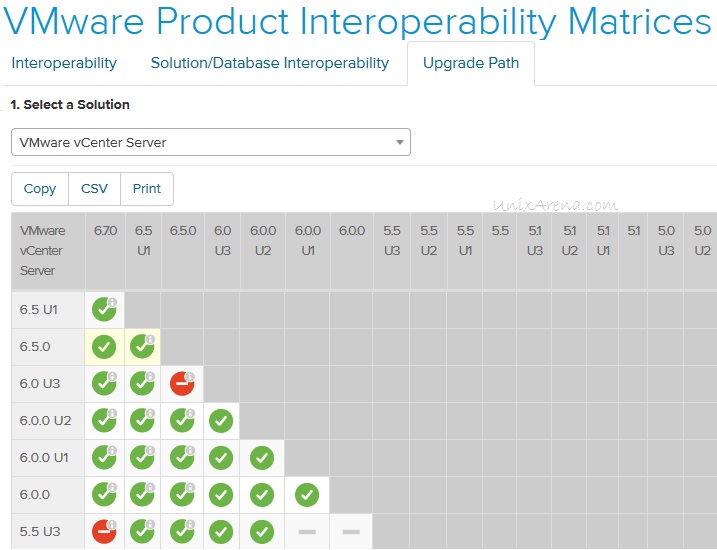This screenshot has height=550, width=717.
Task: Click the green check for 6.5.0 to 6.7.0
Action: click(104, 347)
